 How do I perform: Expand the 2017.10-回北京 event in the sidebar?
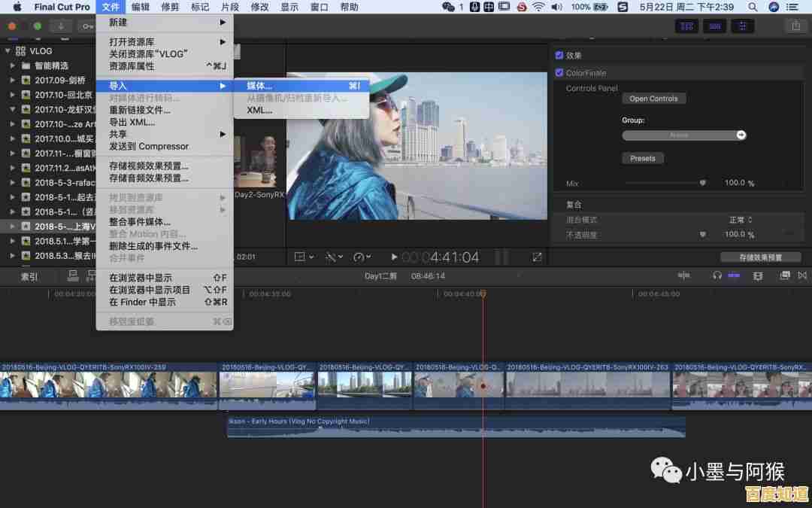click(14, 95)
